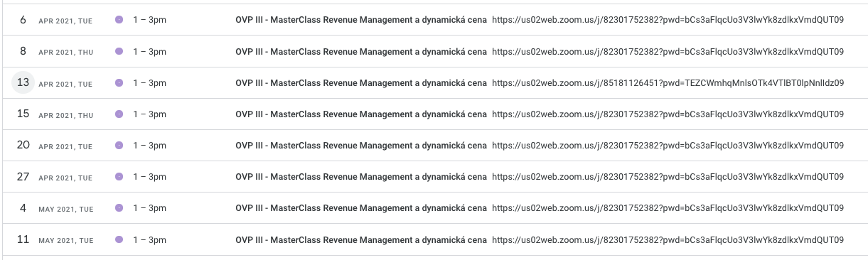The height and width of the screenshot is (260, 868).
Task: Click the 1 – 3pm time on May 4
Action: pyautogui.click(x=149, y=208)
